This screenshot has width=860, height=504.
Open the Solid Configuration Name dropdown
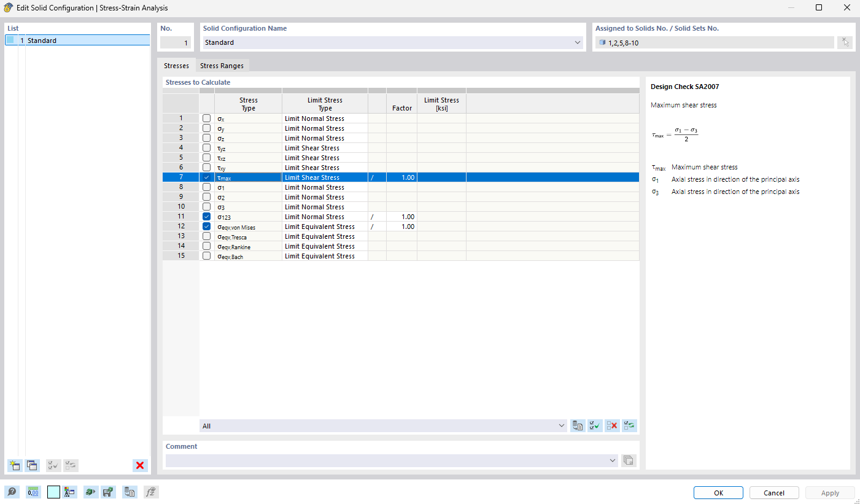point(576,42)
